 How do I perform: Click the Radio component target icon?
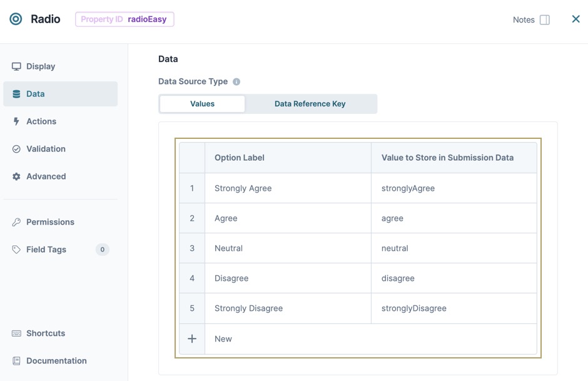(16, 19)
